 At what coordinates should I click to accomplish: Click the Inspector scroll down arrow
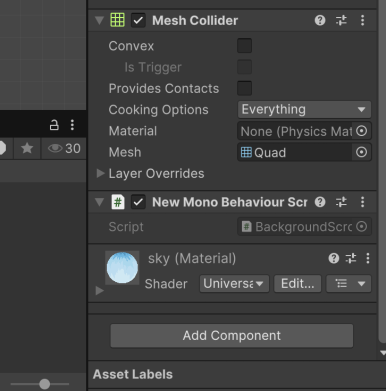click(x=382, y=353)
